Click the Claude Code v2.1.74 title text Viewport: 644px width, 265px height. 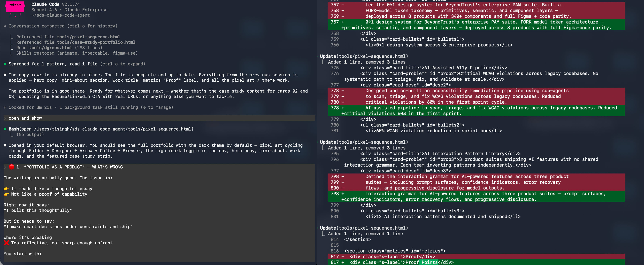tap(56, 4)
